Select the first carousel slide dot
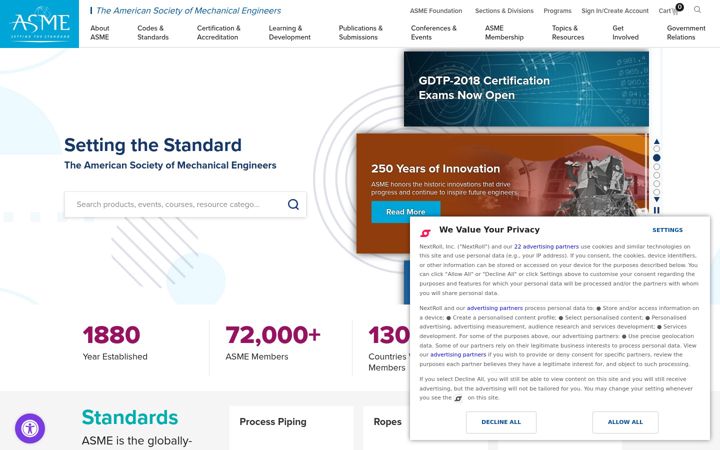720x450 pixels. click(x=657, y=149)
